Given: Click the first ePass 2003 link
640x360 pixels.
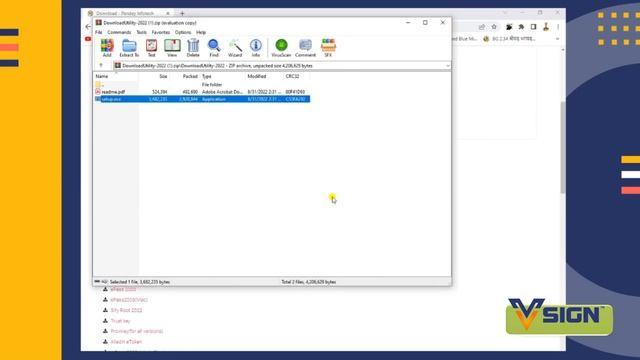Looking at the screenshot, I should 123,289.
